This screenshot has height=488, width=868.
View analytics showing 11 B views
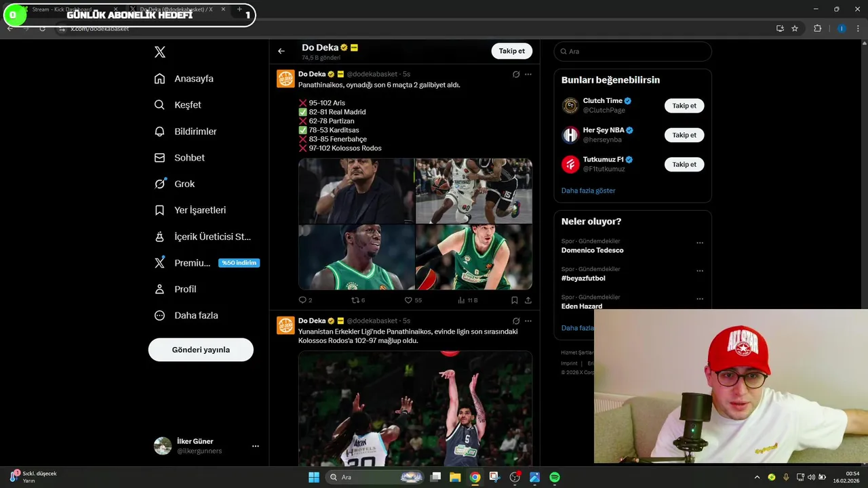[467, 300]
